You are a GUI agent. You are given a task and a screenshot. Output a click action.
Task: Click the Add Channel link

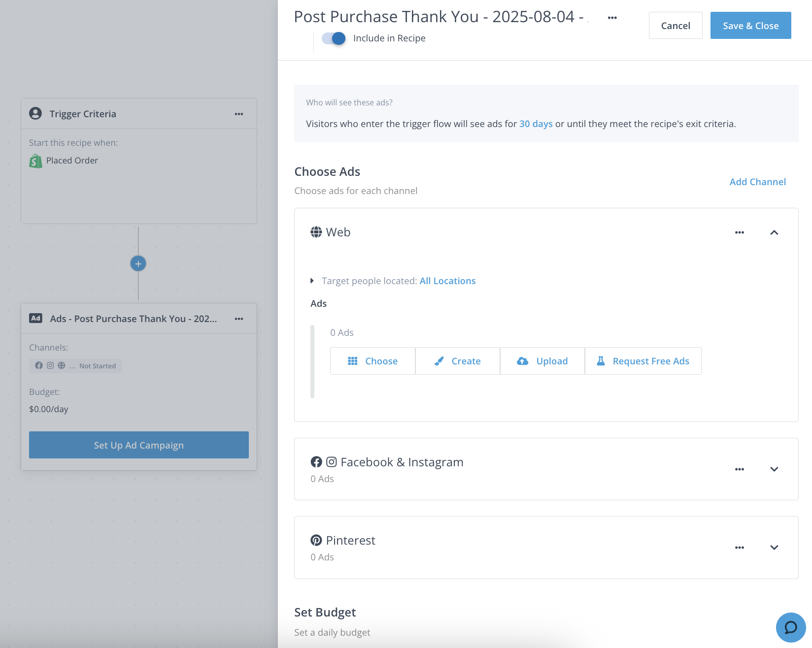coord(757,182)
